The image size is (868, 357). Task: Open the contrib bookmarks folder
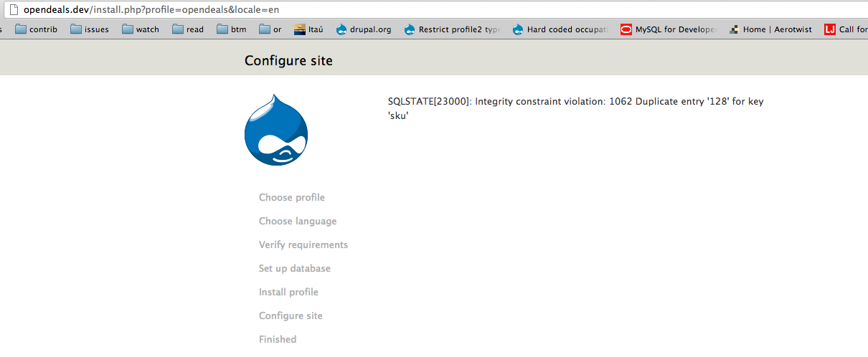point(36,29)
